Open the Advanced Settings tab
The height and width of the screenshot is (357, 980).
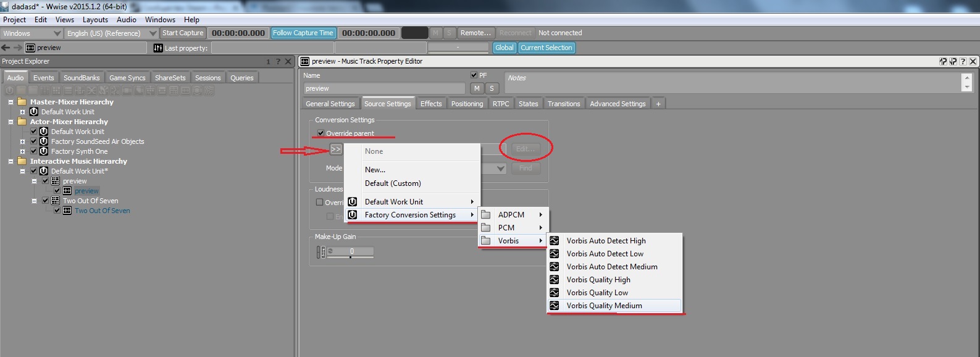pos(618,104)
